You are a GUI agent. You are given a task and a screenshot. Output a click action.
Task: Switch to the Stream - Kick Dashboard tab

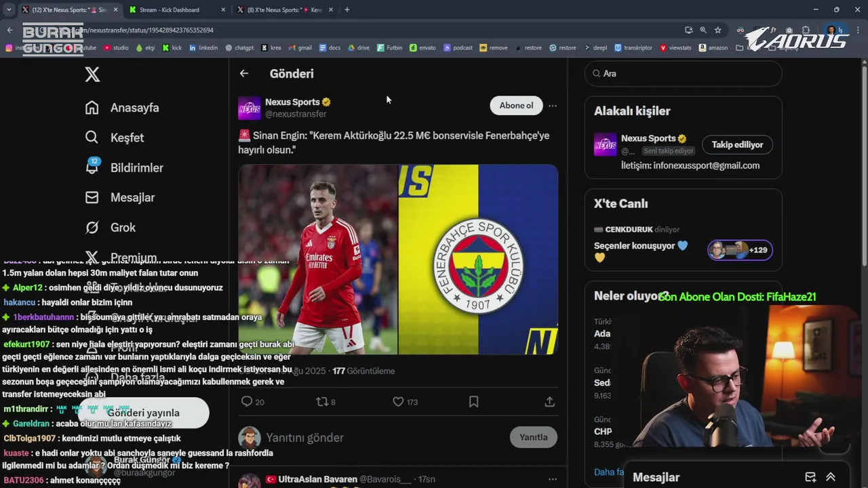[x=170, y=9]
